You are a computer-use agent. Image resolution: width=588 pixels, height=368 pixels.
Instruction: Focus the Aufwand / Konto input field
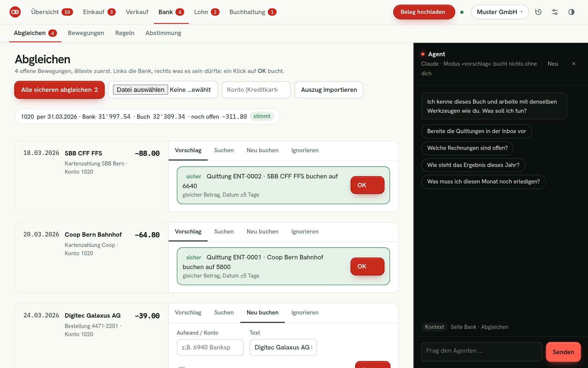tap(210, 347)
